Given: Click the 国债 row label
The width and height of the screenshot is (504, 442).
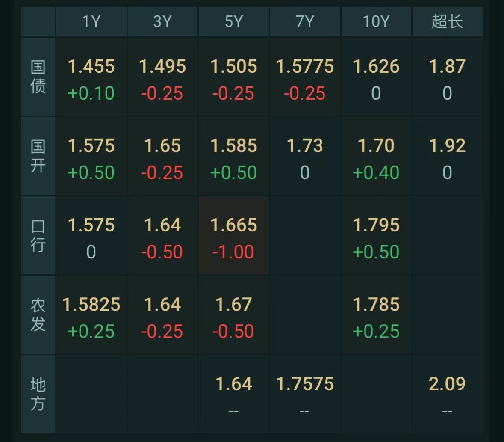Looking at the screenshot, I should (38, 77).
